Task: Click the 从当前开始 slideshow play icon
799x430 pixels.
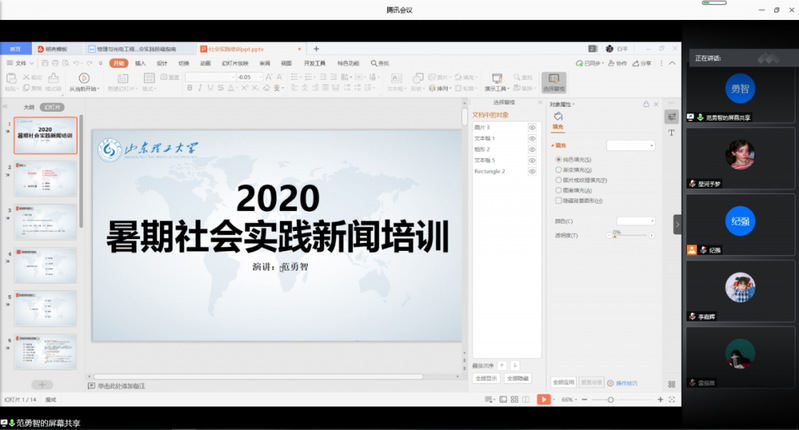Action: point(84,78)
